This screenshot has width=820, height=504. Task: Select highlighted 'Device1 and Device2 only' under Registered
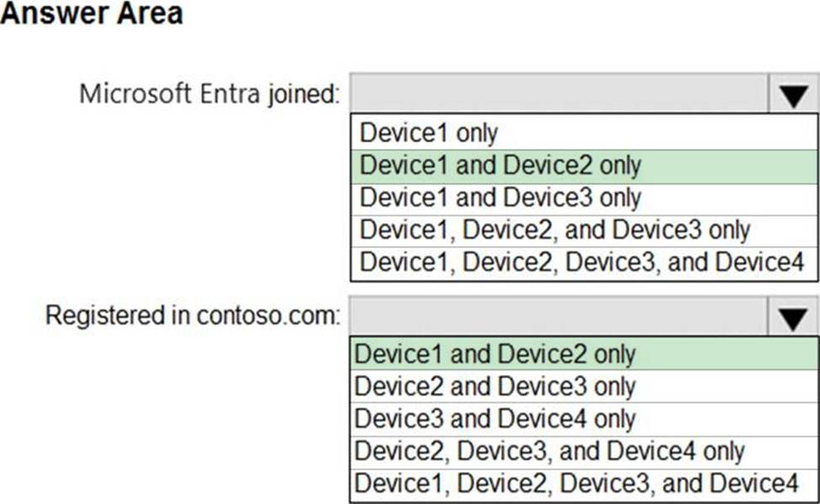pos(496,354)
